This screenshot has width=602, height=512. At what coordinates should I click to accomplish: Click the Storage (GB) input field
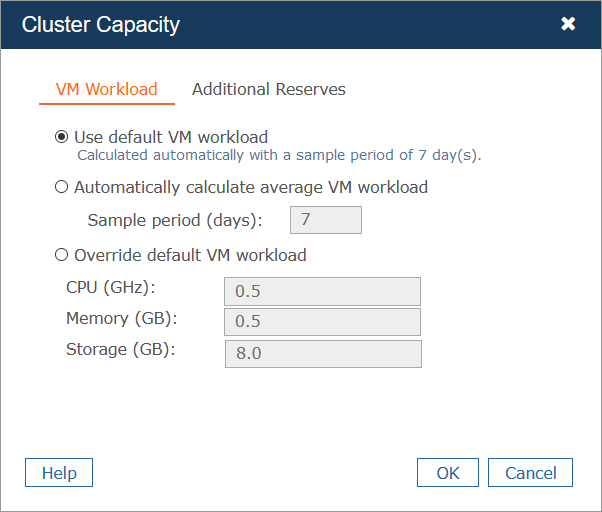pos(323,353)
